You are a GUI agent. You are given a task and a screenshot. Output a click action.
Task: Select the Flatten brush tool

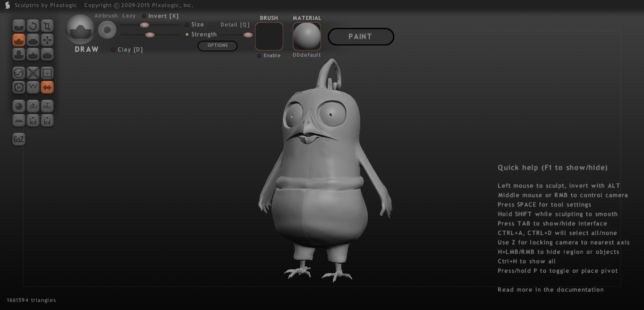(33, 40)
